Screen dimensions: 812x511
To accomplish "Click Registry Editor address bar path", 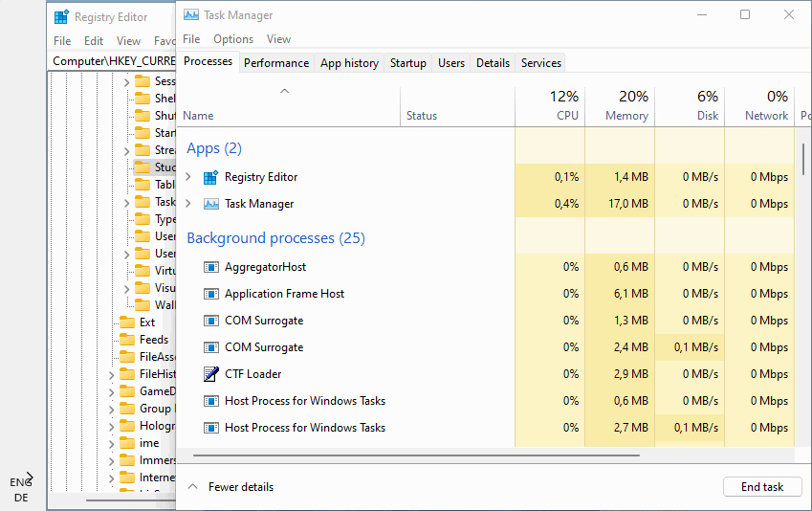I will [x=114, y=61].
